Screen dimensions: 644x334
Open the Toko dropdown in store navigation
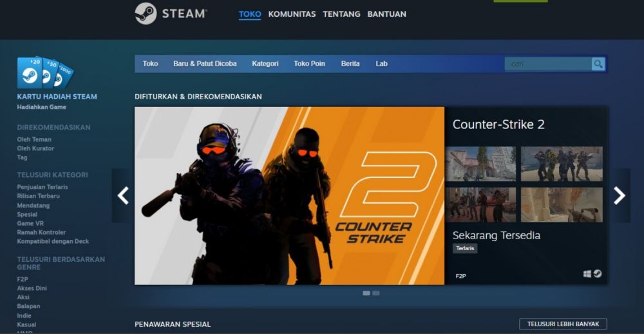[151, 64]
